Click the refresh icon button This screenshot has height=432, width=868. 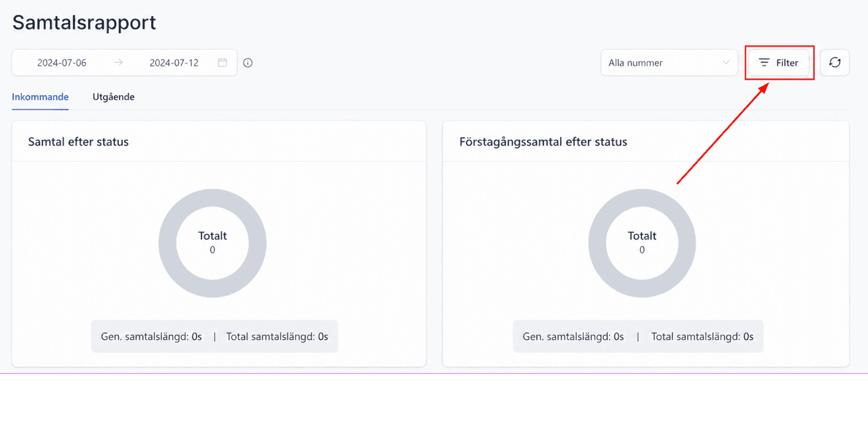835,63
